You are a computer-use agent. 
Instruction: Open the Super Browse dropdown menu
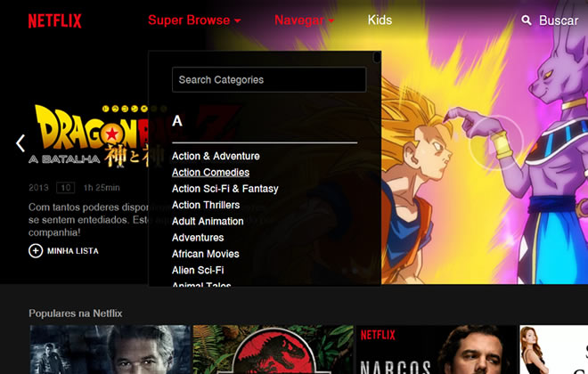pyautogui.click(x=194, y=20)
